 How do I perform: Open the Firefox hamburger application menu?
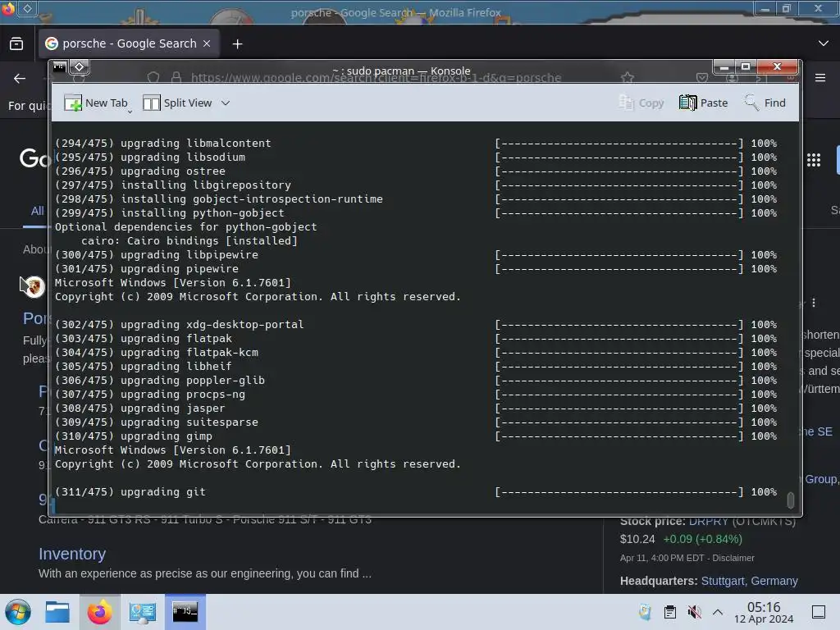click(x=820, y=78)
